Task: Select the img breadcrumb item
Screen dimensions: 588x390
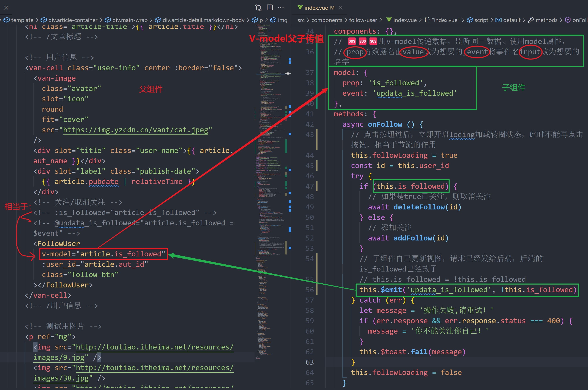Action: click(283, 20)
